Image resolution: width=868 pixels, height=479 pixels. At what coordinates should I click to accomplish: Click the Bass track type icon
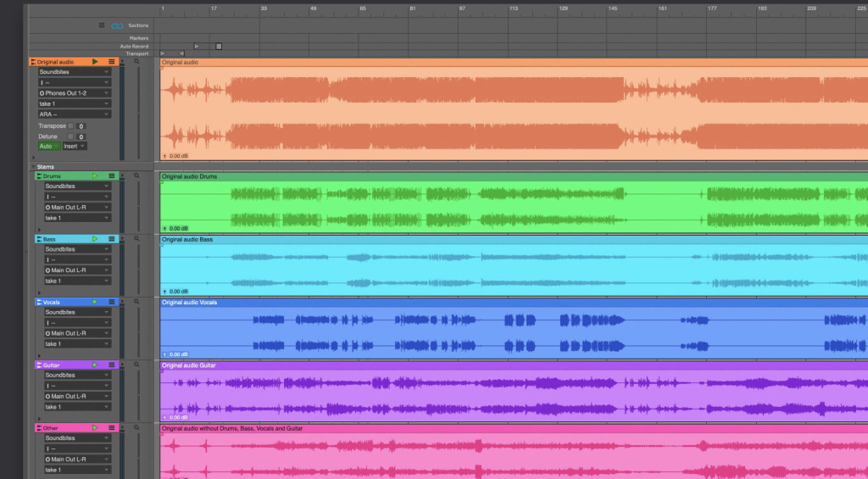(39, 239)
